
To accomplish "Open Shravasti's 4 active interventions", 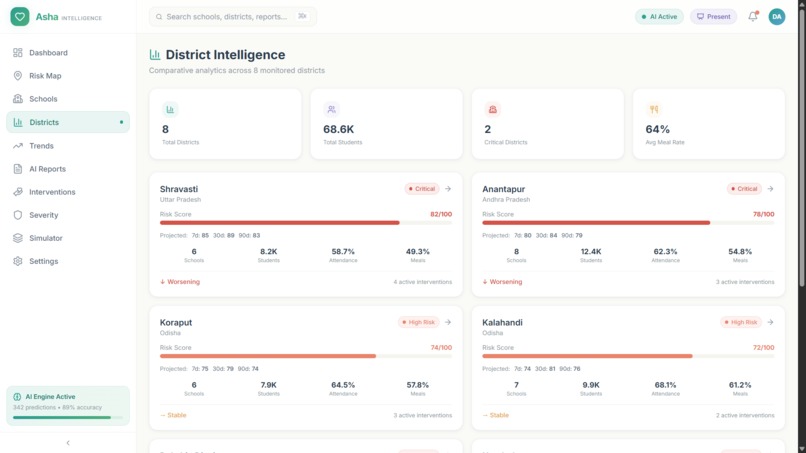I will (x=423, y=282).
